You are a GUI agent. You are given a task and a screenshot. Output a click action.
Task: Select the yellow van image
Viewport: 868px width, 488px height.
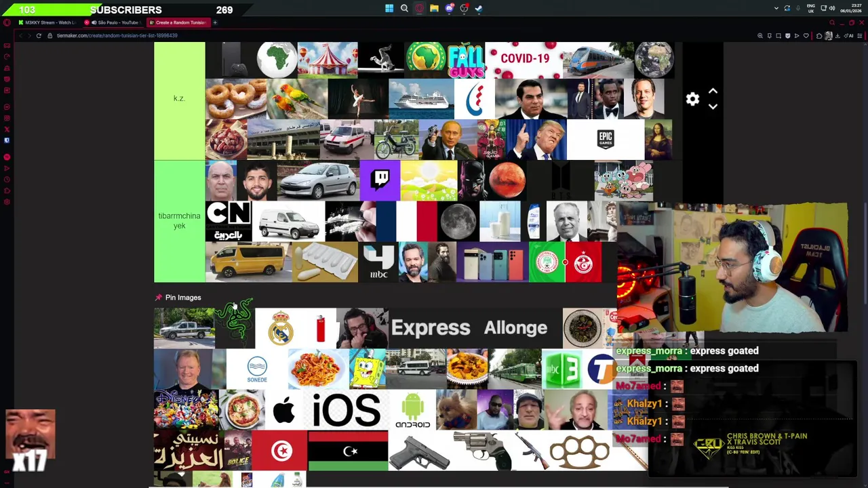[x=248, y=262]
